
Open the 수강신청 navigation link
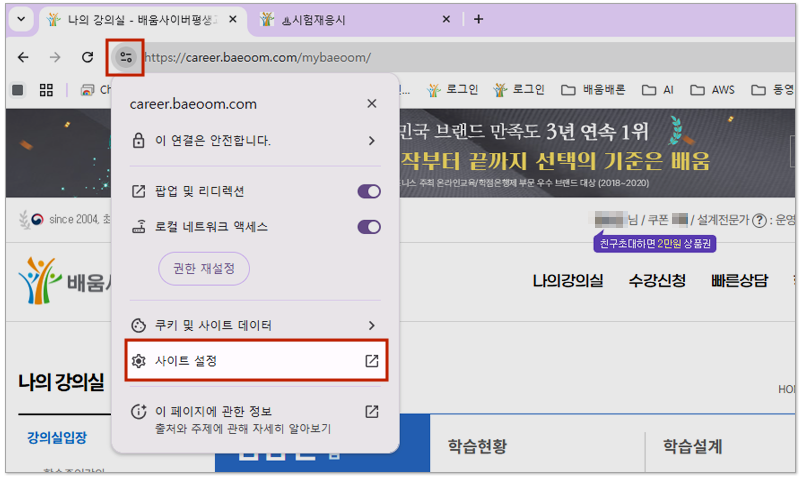657,281
